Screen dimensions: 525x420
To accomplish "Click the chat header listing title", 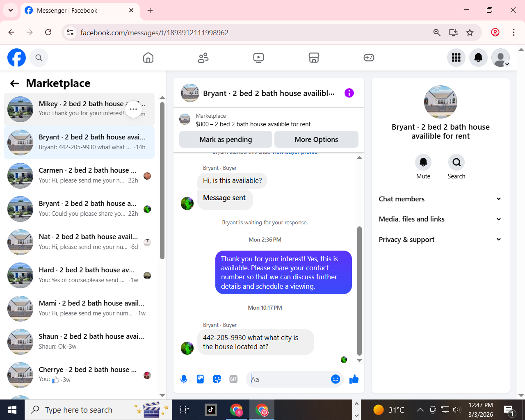I will [269, 94].
